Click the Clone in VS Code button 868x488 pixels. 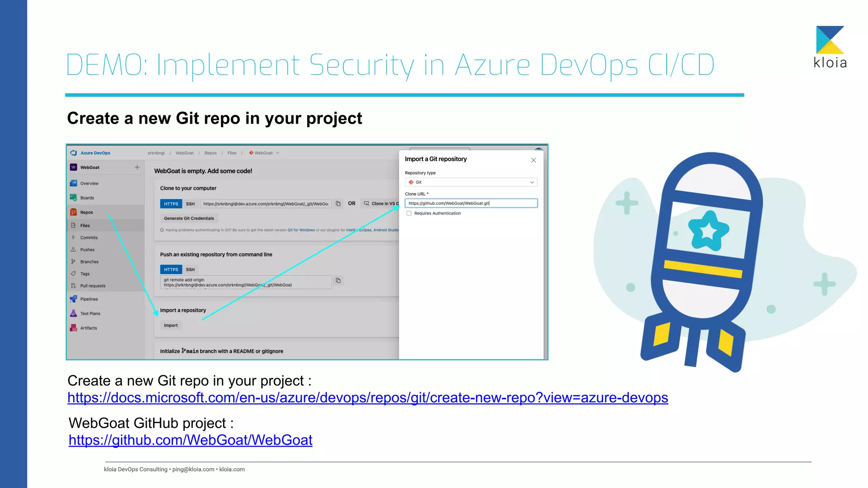381,204
